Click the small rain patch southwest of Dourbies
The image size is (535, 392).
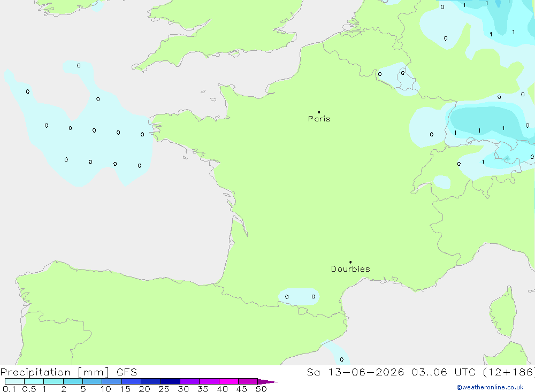click(x=299, y=296)
